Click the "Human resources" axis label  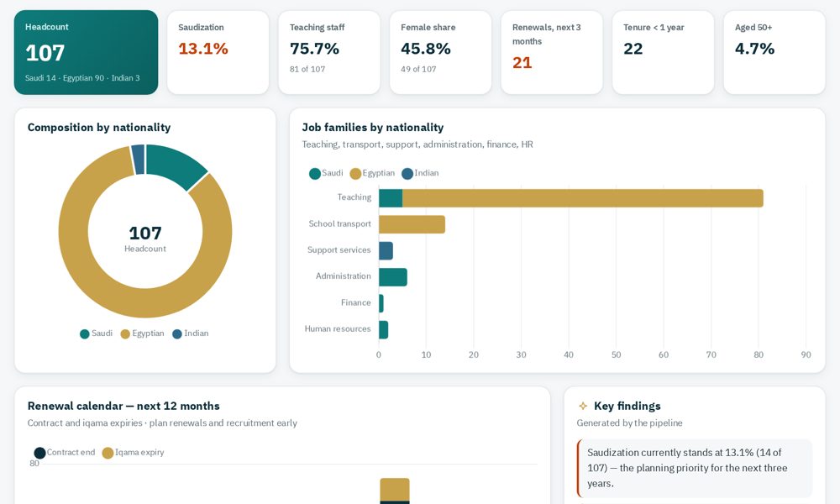338,328
